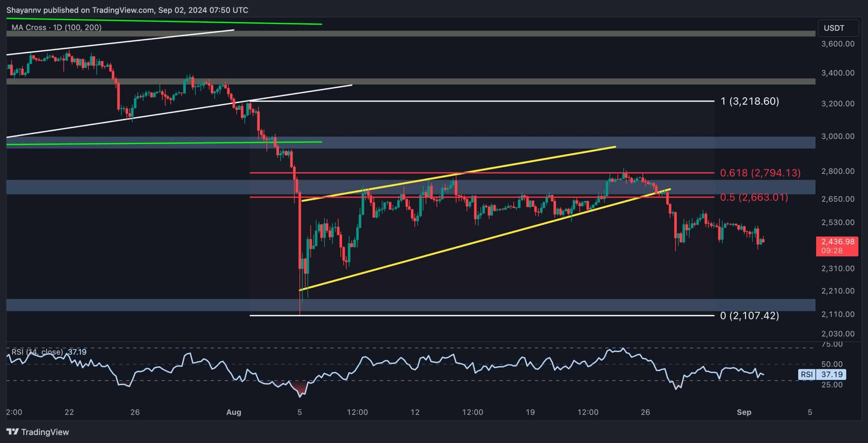Click the 2,030.00 price scale label
This screenshot has width=868, height=443.
click(837, 334)
